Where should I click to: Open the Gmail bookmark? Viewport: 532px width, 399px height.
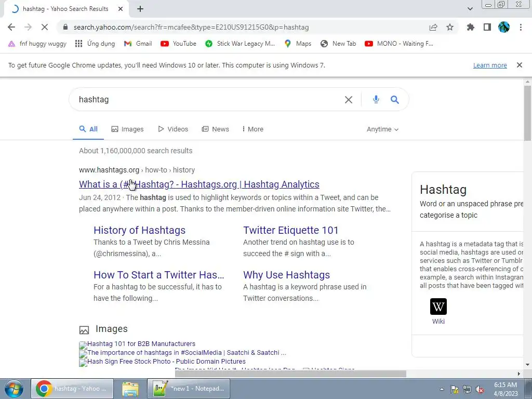(x=138, y=44)
